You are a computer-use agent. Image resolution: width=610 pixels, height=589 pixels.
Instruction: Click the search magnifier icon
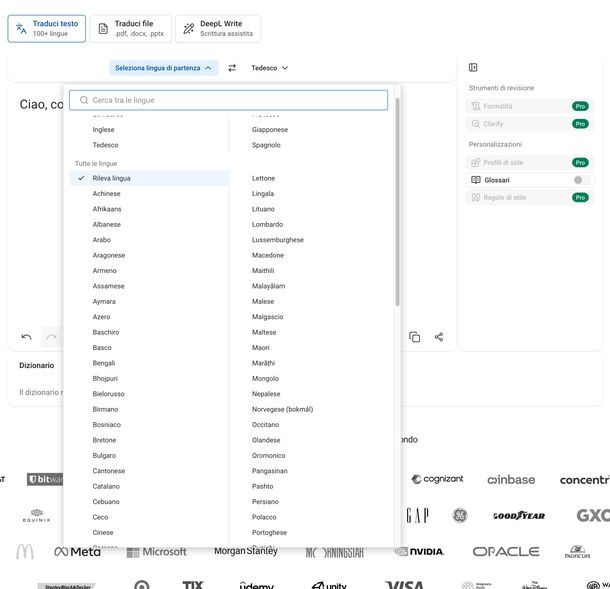click(x=84, y=100)
